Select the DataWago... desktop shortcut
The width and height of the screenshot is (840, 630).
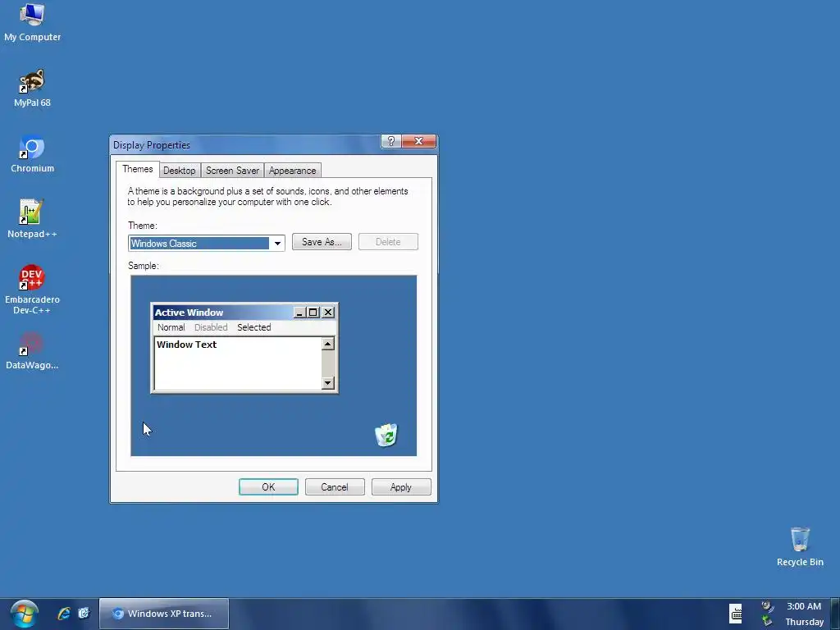[x=32, y=351]
